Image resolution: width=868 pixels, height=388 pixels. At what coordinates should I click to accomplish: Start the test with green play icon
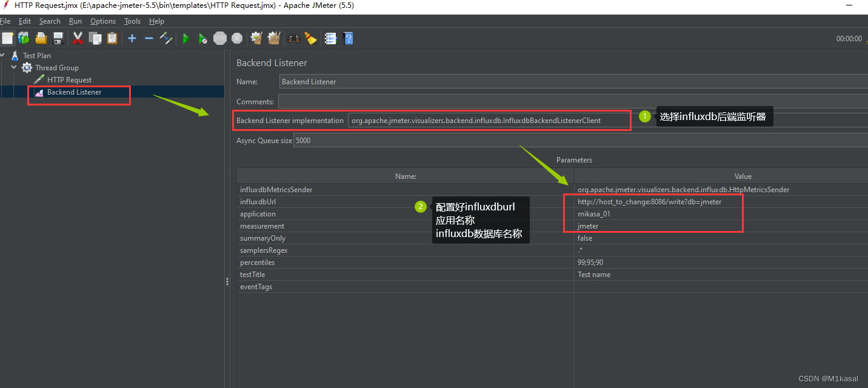(186, 38)
